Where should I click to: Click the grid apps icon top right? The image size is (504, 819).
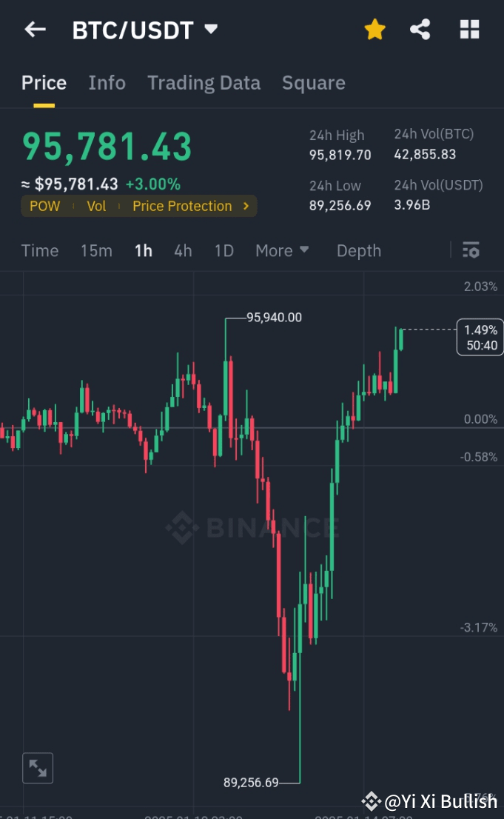pos(469,29)
